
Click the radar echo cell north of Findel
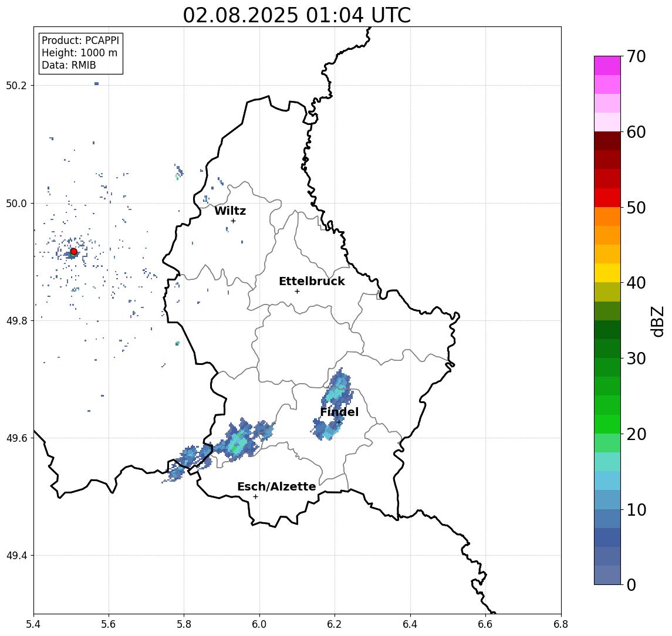pos(337,389)
